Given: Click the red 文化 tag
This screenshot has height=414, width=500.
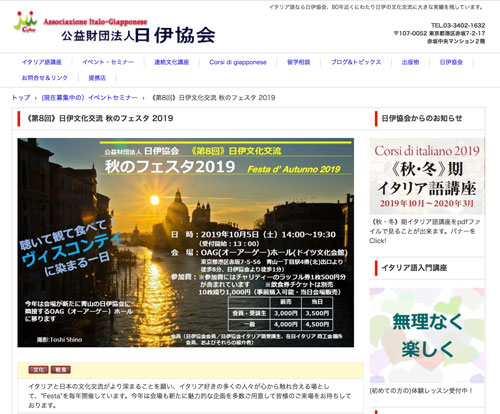Looking at the screenshot, I should [x=38, y=370].
